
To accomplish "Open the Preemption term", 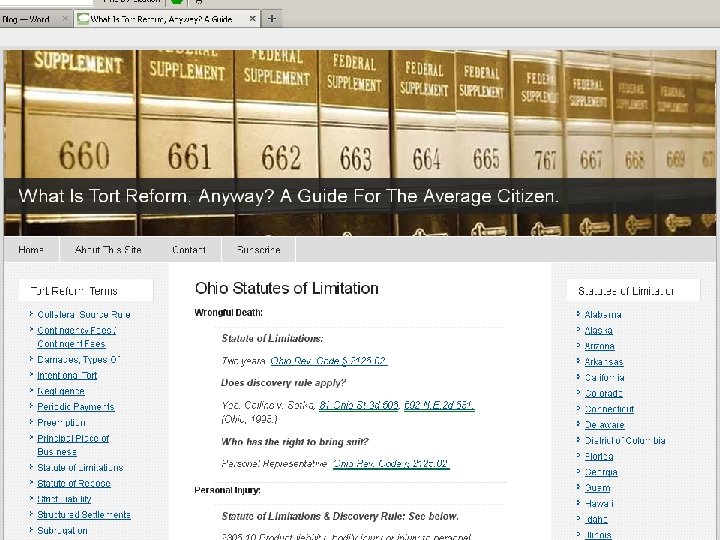I will click(61, 422).
